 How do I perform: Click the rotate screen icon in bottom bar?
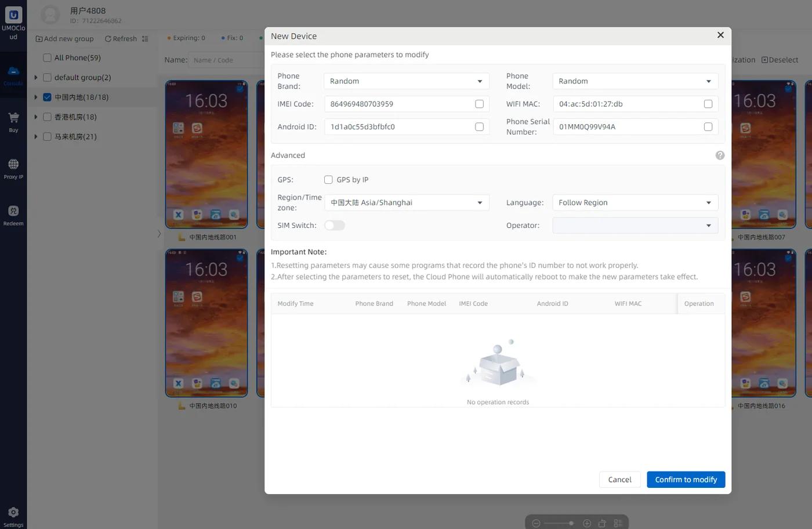(602, 523)
